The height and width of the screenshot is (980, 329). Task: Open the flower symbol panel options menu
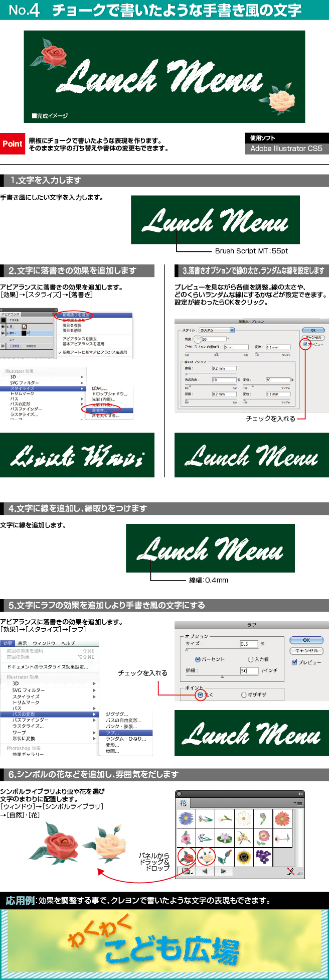click(x=298, y=803)
